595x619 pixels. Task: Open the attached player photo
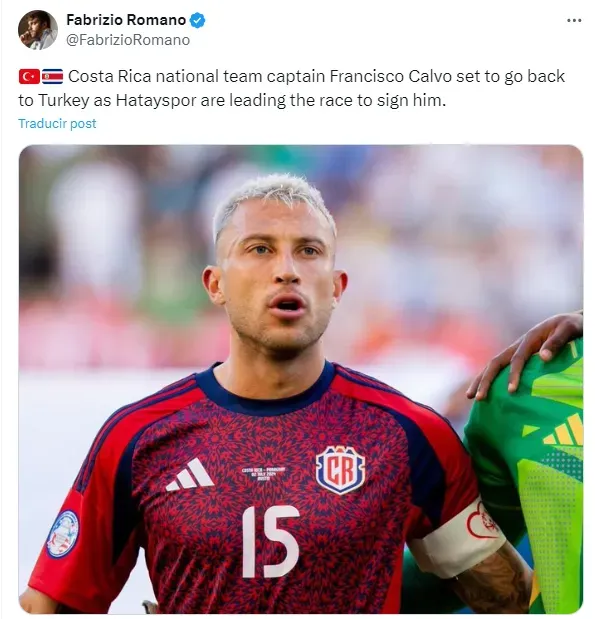pos(301,379)
